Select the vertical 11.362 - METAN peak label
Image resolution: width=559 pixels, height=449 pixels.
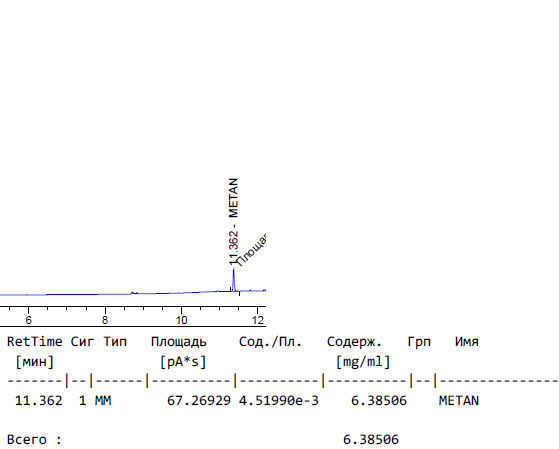233,221
